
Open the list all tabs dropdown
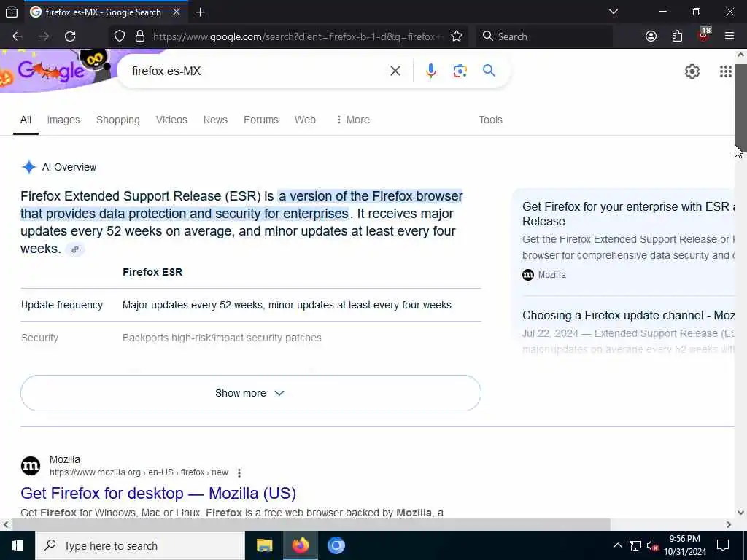pos(614,12)
